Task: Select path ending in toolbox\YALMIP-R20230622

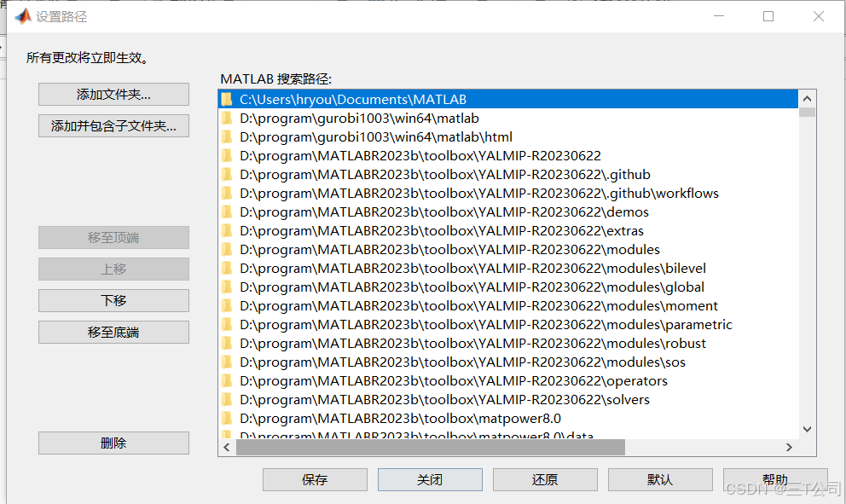Action: (508, 156)
